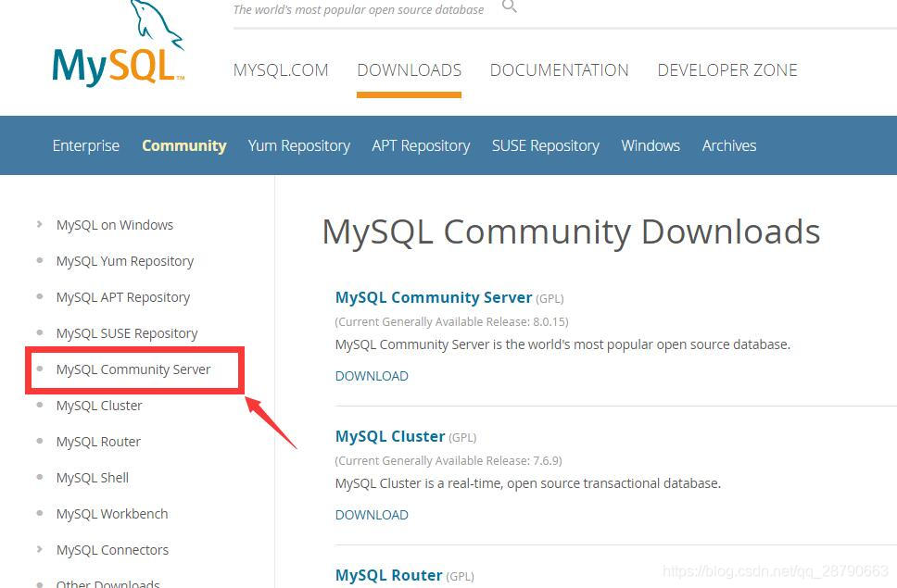Image resolution: width=897 pixels, height=588 pixels.
Task: Click the MySQL dolphin logo
Action: [118, 44]
